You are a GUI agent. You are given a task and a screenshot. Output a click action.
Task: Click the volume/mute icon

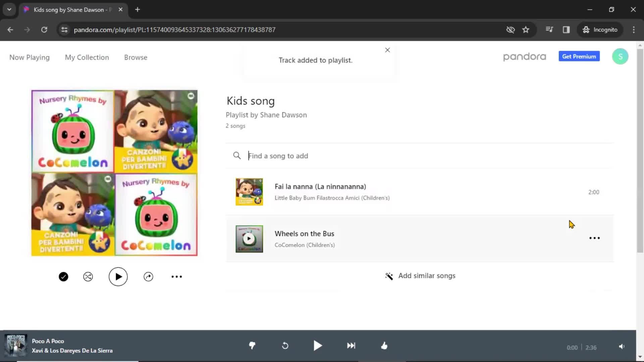(x=622, y=346)
